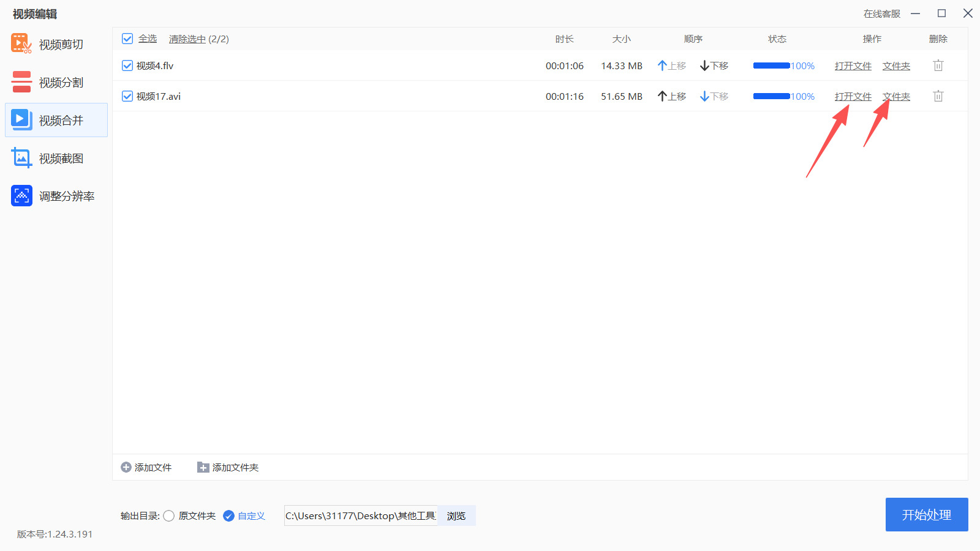Viewport: 980px width, 551px height.
Task: Switch to 视频合并 merge tab
Action: click(x=56, y=121)
